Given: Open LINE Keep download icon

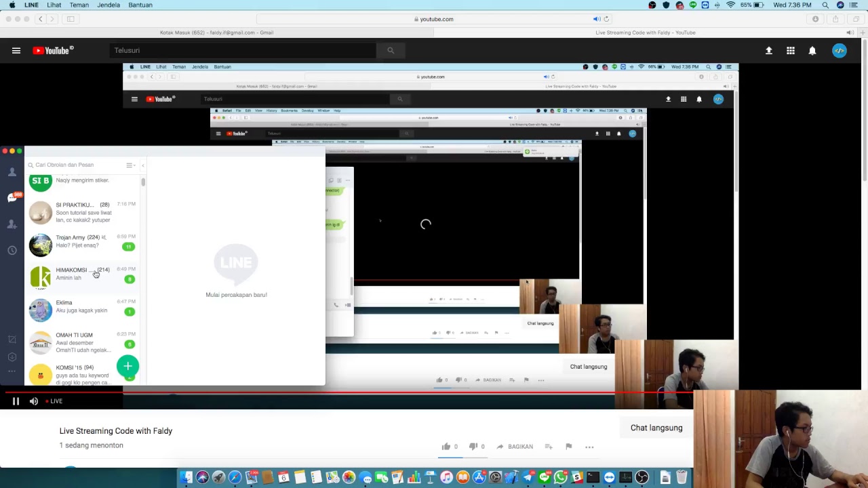Looking at the screenshot, I should pos(12,357).
